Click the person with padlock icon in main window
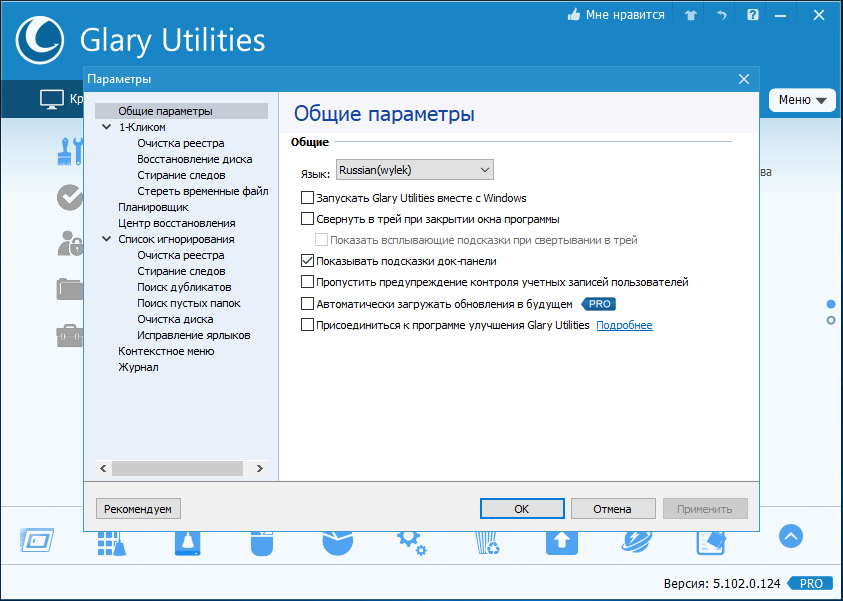This screenshot has height=601, width=843. coord(70,243)
